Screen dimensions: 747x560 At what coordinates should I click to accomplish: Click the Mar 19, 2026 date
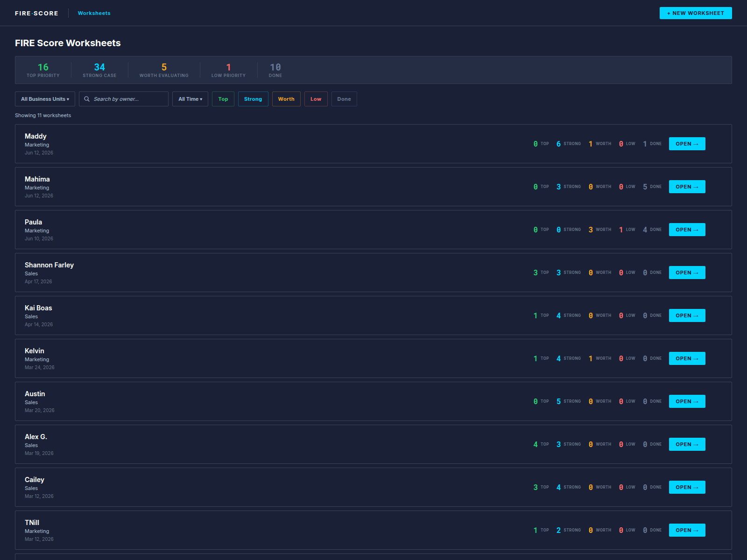[x=39, y=453]
